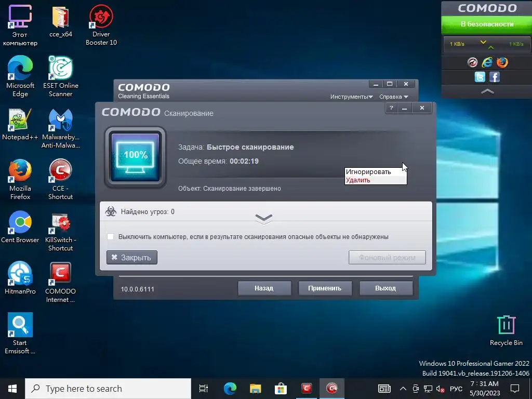
Task: Click the Фоновый режим button
Action: [x=387, y=258]
